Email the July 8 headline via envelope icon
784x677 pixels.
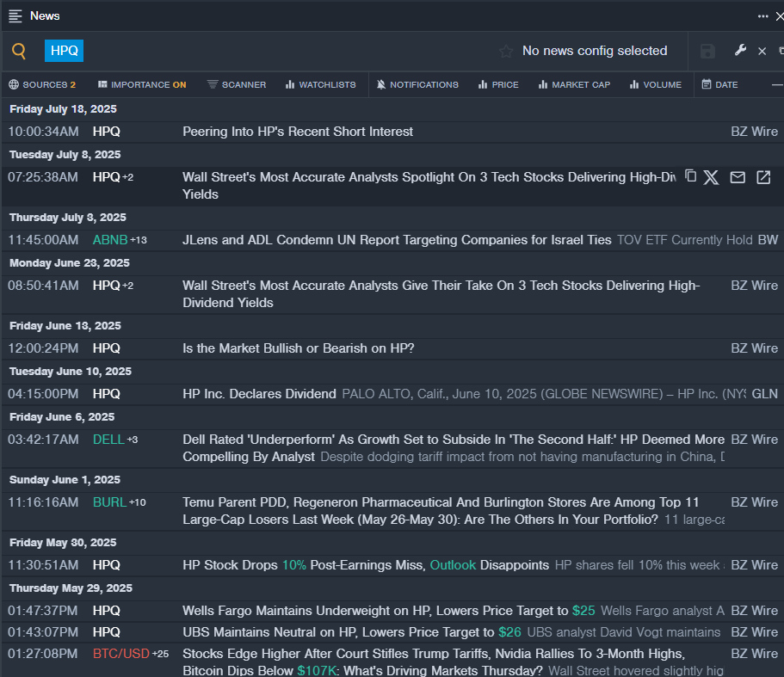click(738, 177)
